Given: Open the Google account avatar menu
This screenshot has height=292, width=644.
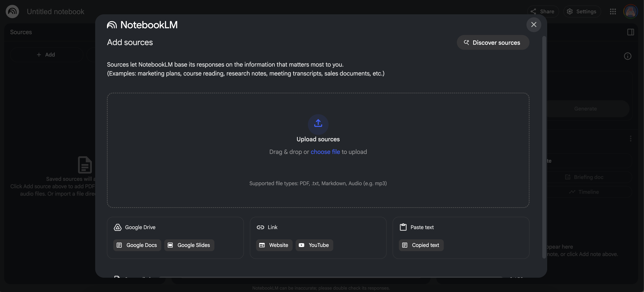Looking at the screenshot, I should [x=631, y=11].
